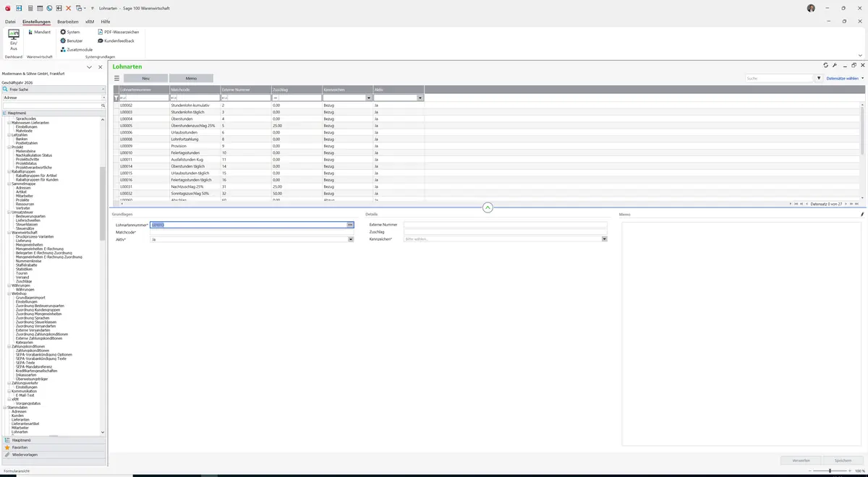Adjust the zoom slider in status bar
This screenshot has height=477, width=868.
click(x=830, y=471)
